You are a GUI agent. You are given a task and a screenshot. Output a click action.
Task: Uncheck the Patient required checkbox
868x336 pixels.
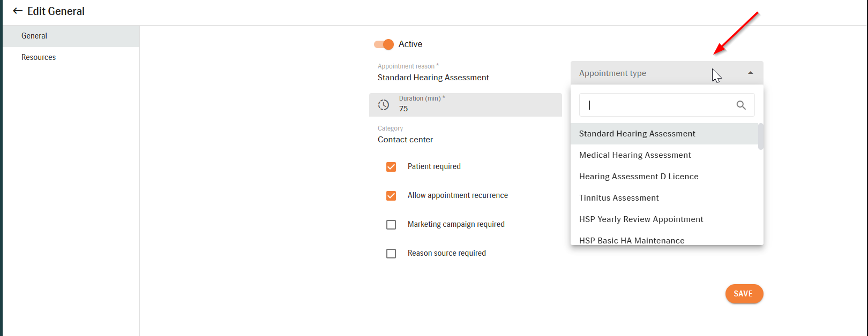click(x=391, y=167)
